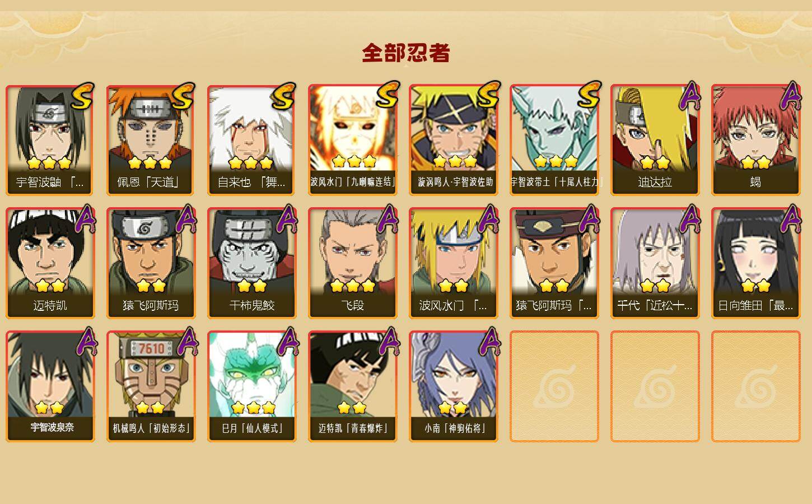Open the 迪达拉 ninja card
Screen dimensions: 812x504
(655, 140)
